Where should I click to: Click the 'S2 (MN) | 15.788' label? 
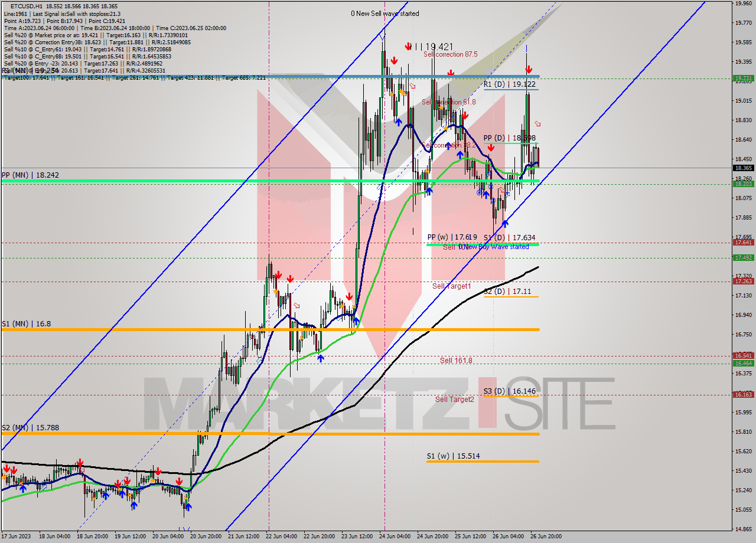point(30,427)
